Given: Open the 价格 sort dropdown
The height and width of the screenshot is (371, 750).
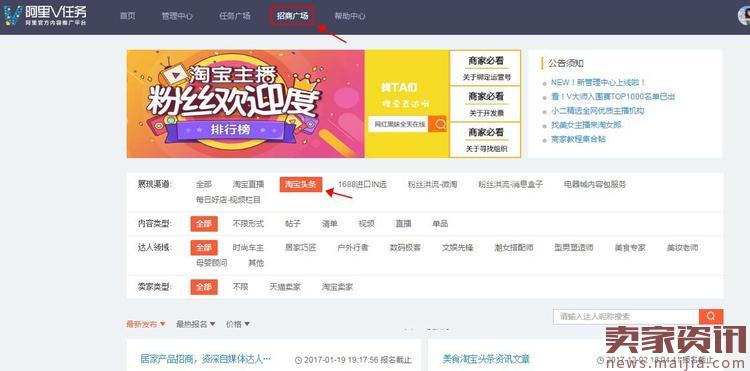Looking at the screenshot, I should 238,324.
